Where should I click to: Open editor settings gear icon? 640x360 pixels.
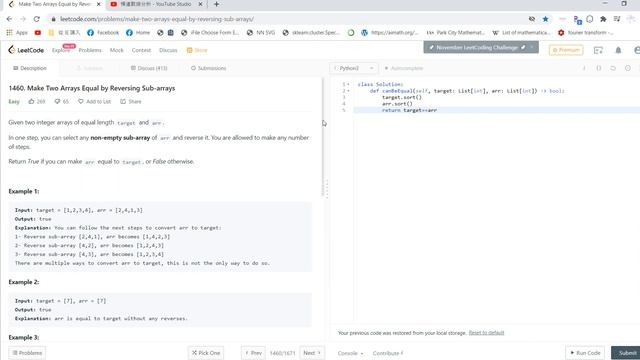coord(628,68)
